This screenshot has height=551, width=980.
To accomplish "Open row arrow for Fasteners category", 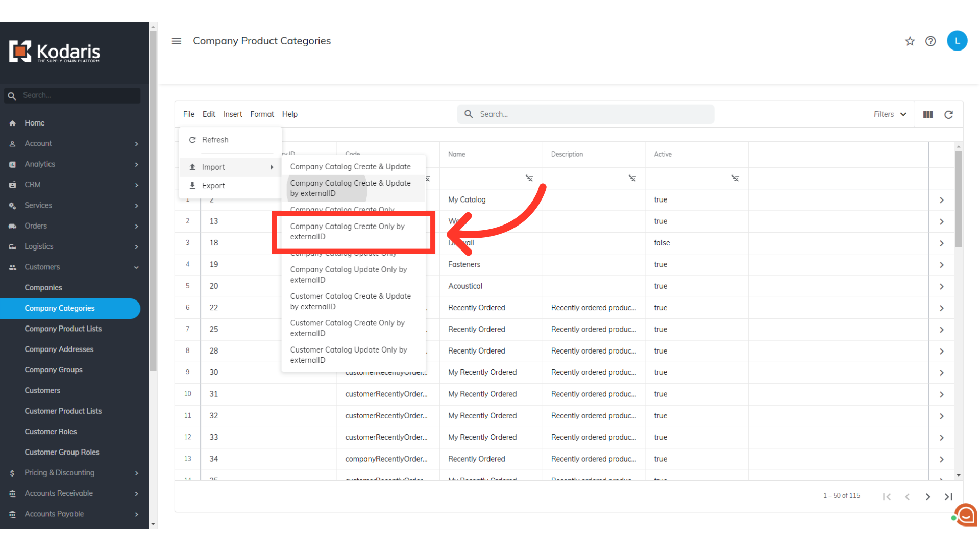I will tap(941, 265).
